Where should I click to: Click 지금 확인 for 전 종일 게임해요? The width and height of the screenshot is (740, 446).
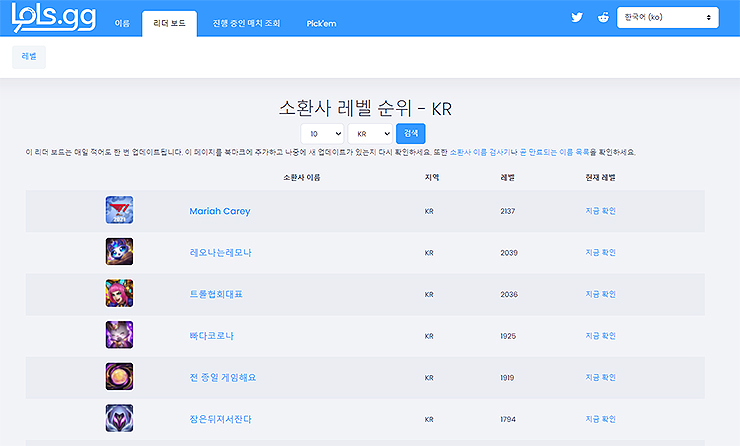pyautogui.click(x=600, y=377)
